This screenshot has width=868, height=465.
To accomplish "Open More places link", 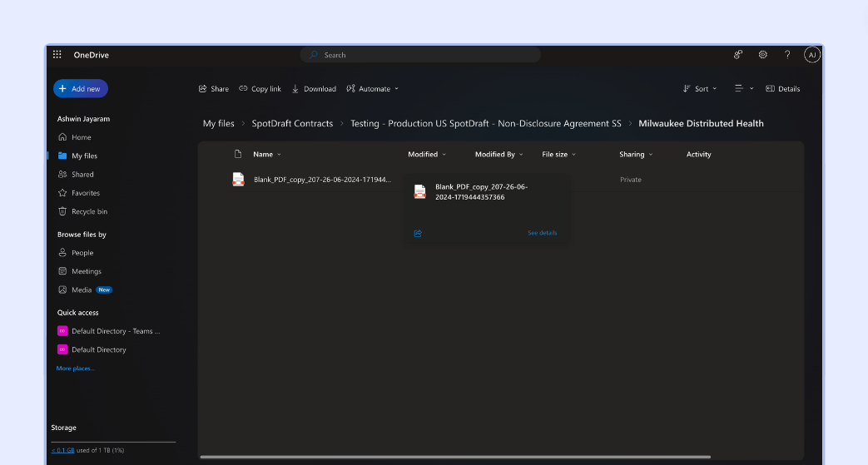I will coord(75,369).
